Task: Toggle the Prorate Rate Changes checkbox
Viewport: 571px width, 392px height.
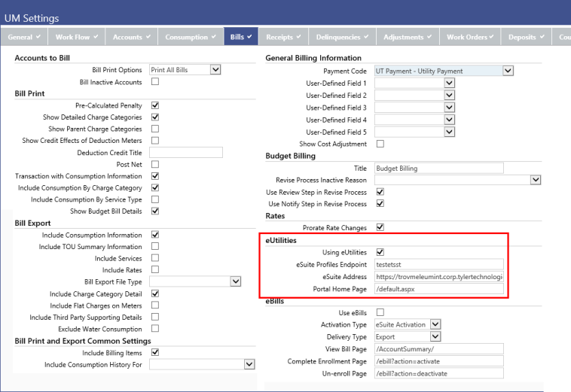Action: tap(380, 227)
